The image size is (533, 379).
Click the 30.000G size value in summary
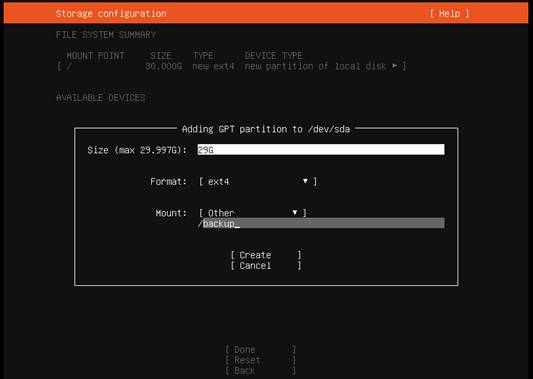tap(164, 66)
